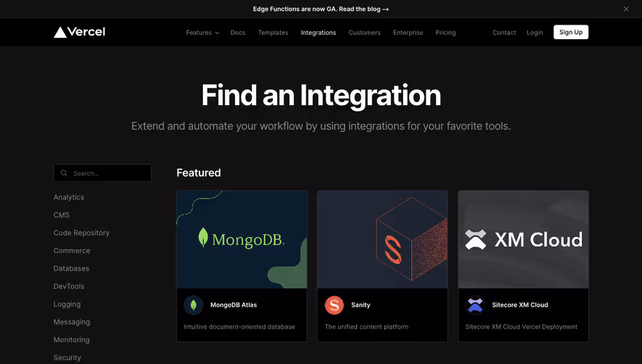This screenshot has width=642, height=364.
Task: Select the Analytics category
Action: pos(69,197)
